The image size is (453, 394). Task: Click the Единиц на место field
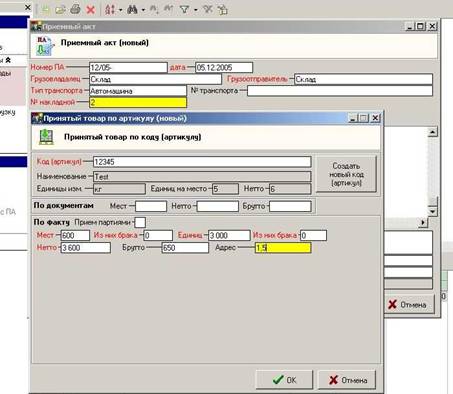[225, 189]
